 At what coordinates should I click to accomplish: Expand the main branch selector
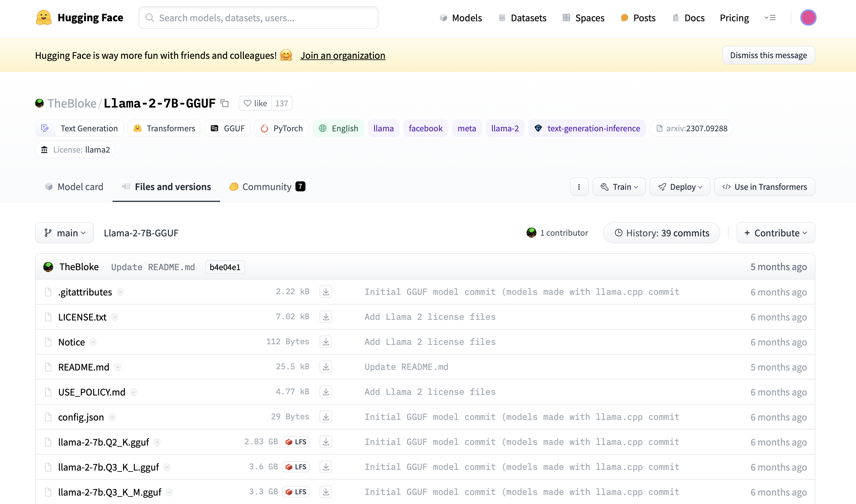[64, 233]
